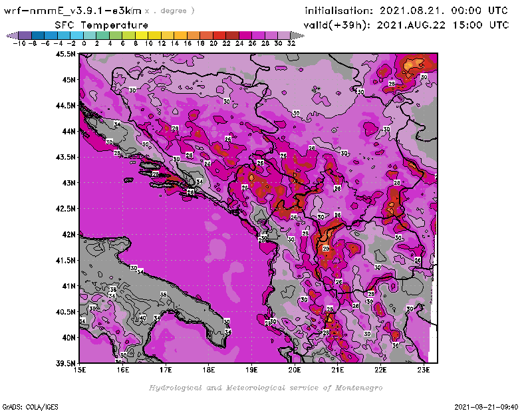Click the SFC Temperature title
The image size is (532, 411).
(105, 25)
